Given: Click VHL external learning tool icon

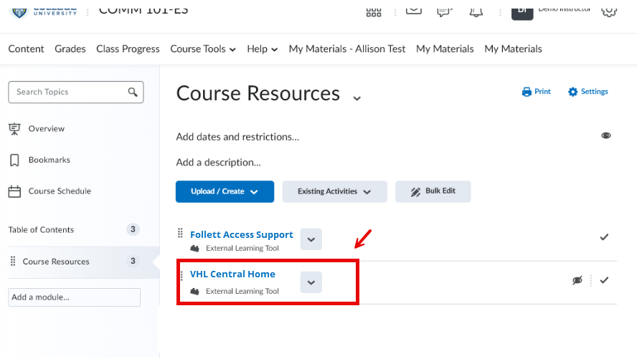Looking at the screenshot, I should (x=194, y=292).
